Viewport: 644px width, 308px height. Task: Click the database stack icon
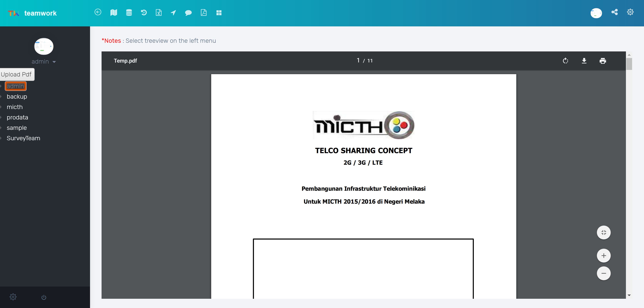129,13
